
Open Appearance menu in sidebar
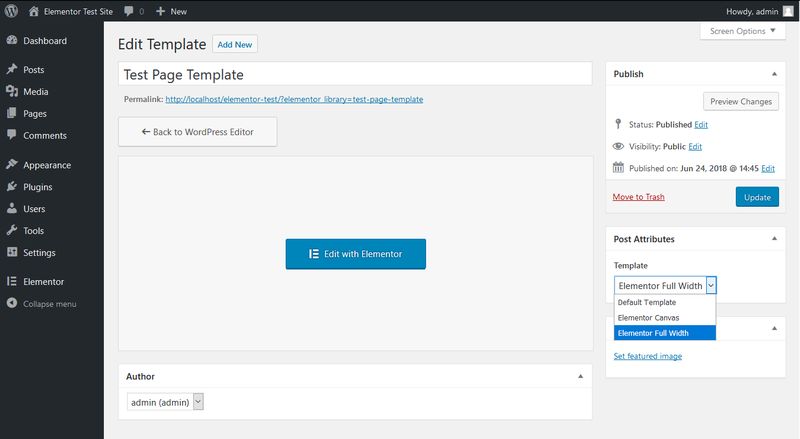[47, 165]
